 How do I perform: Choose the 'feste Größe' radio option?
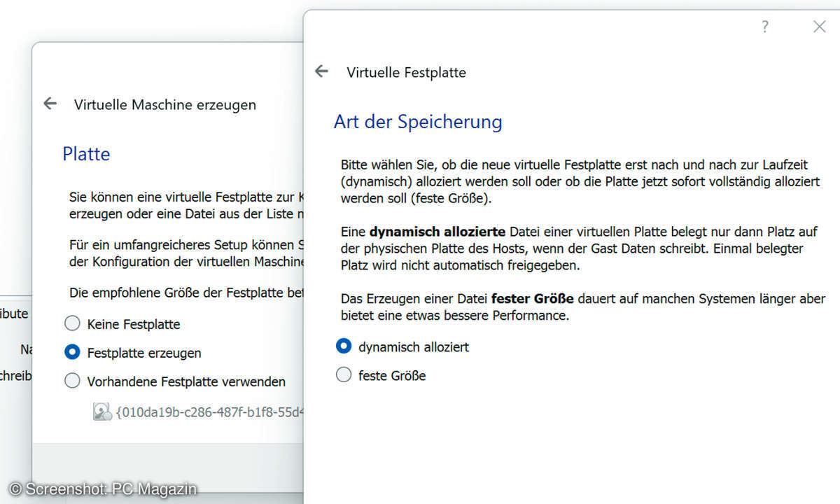344,375
